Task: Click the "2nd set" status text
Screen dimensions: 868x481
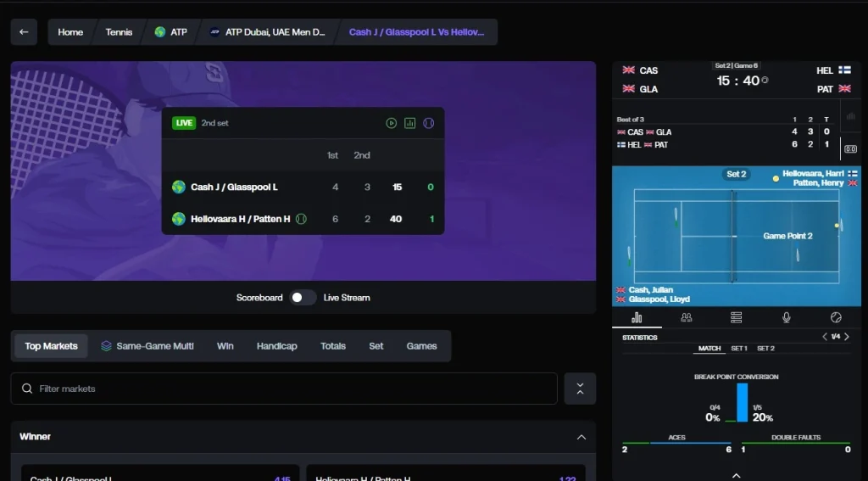Action: pyautogui.click(x=214, y=123)
